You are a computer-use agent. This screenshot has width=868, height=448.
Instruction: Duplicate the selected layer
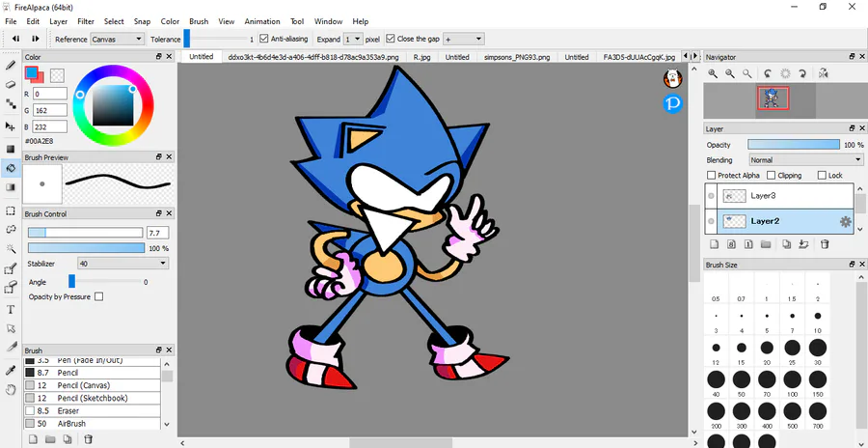(787, 244)
